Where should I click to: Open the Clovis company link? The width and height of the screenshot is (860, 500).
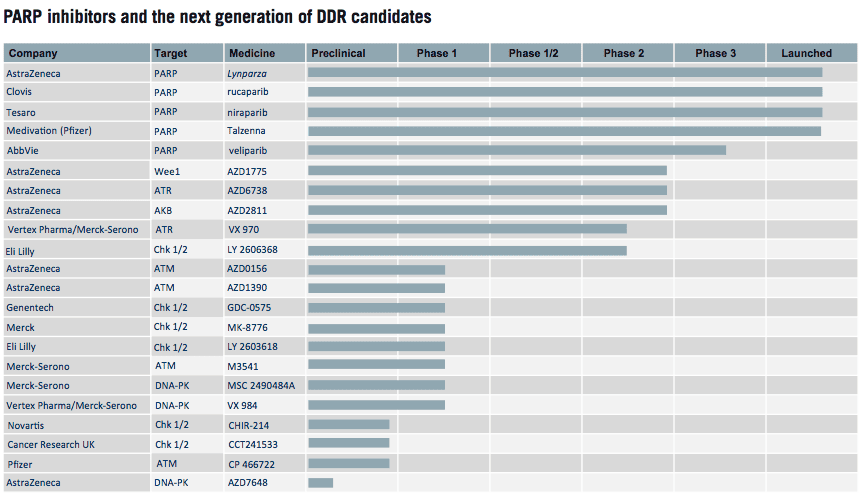(x=20, y=92)
